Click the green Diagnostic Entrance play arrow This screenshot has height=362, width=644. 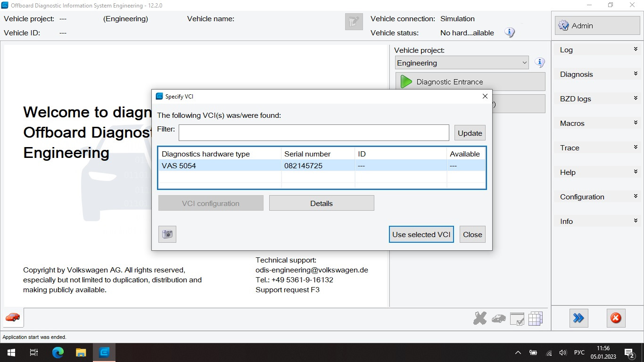pos(406,82)
